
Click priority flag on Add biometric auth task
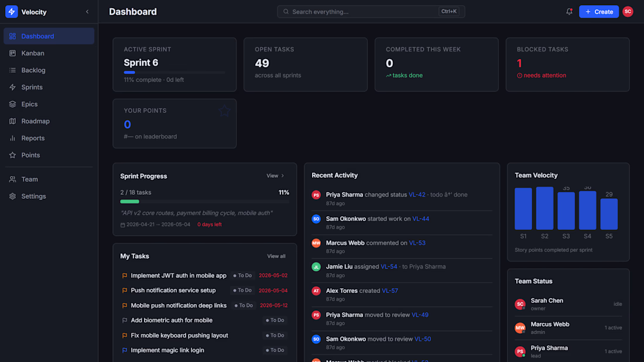(x=125, y=320)
